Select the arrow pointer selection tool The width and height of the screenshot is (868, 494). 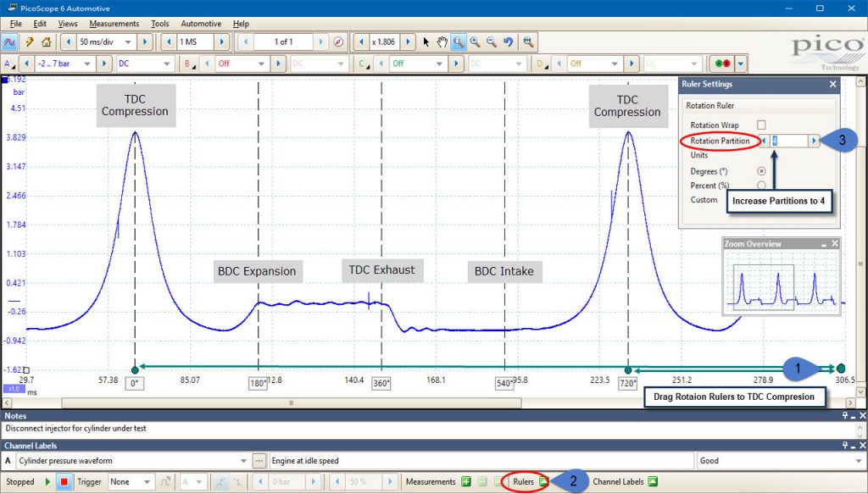(426, 42)
